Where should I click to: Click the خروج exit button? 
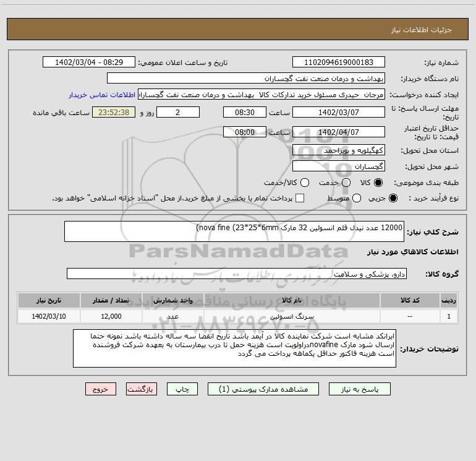tap(101, 389)
